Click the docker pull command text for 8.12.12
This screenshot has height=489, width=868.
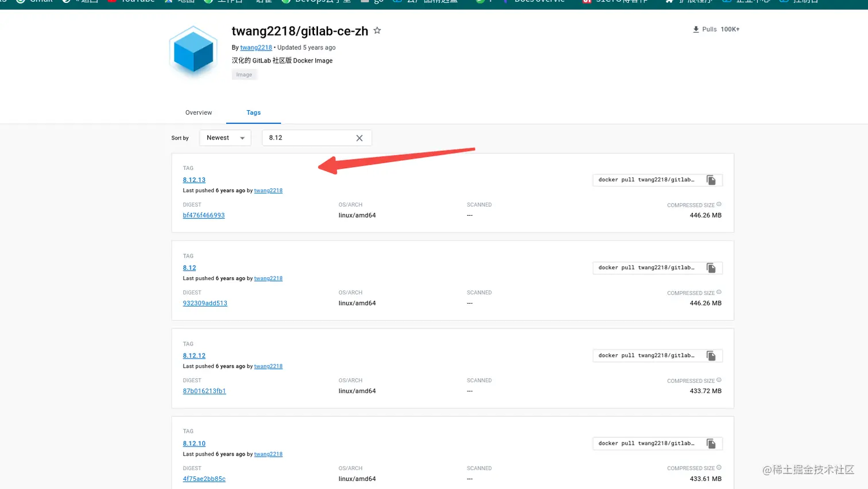click(646, 355)
